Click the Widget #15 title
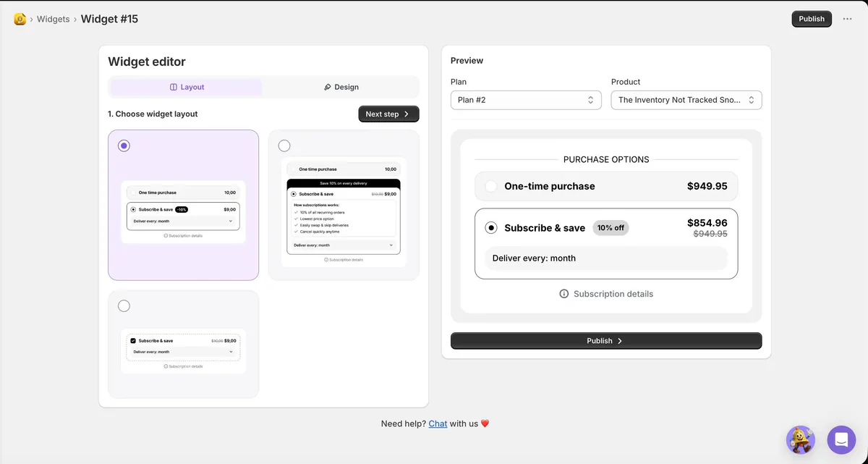The image size is (868, 464). point(109,19)
